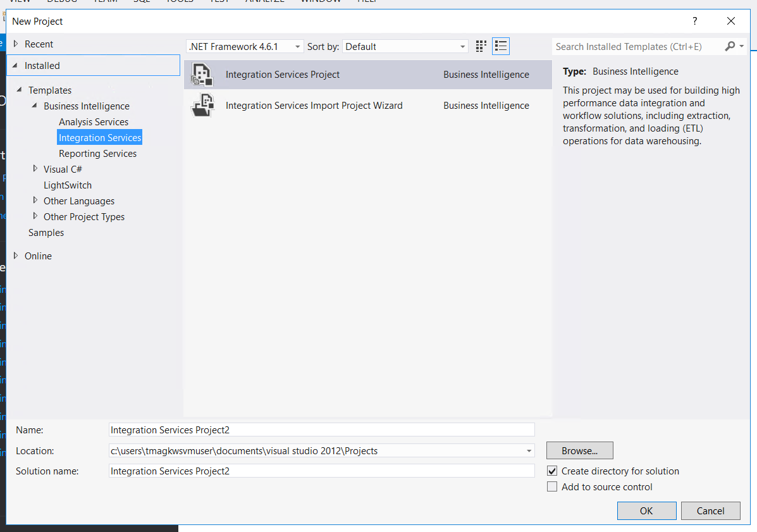
Task: Select LightSwitch template category
Action: [68, 185]
